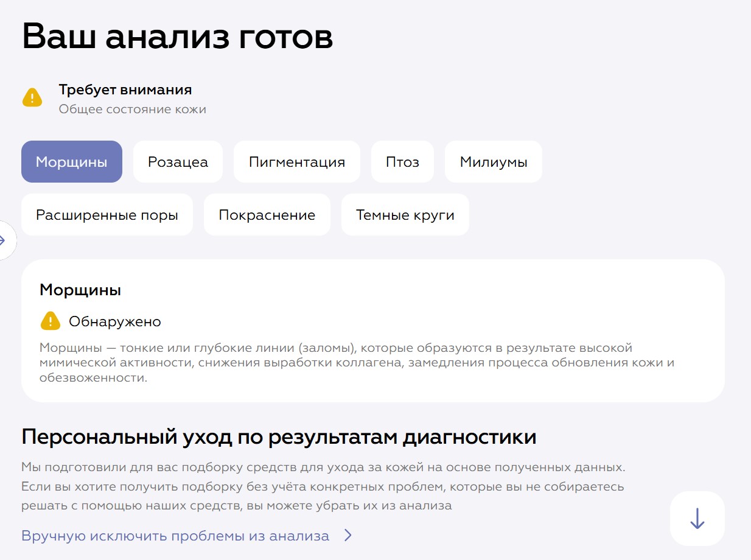Select the Морщины tab
The height and width of the screenshot is (560, 751).
(x=72, y=162)
